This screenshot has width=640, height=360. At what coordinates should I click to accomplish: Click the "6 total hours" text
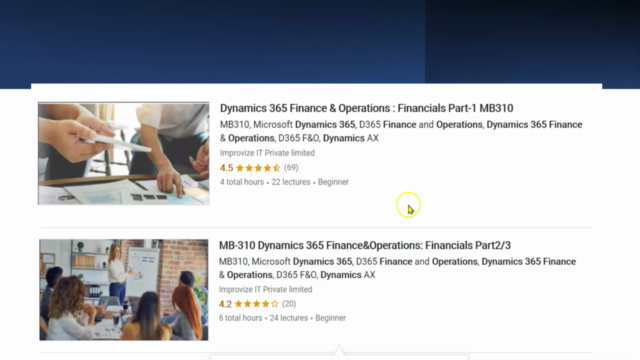tap(240, 318)
